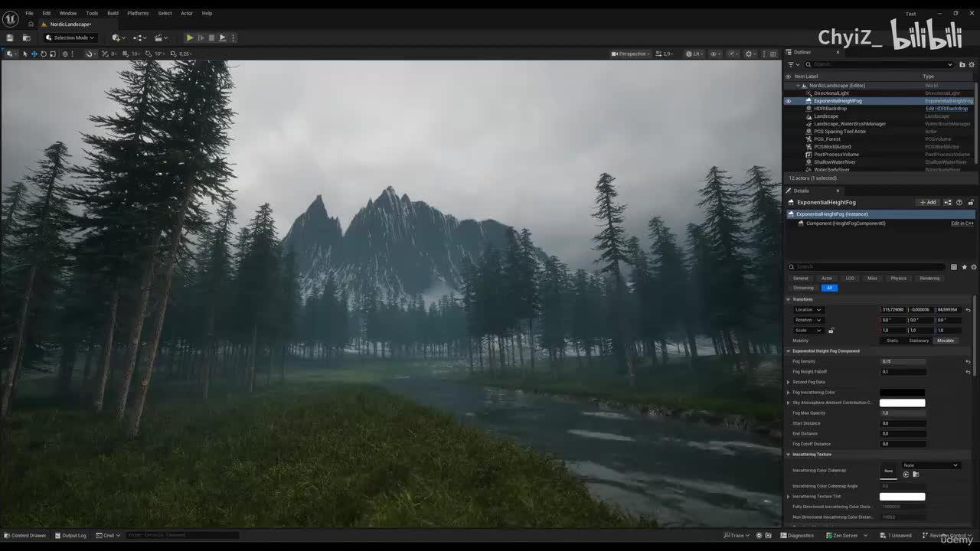The height and width of the screenshot is (551, 980).
Task: Activate the Scale gizmo tool
Action: pos(52,54)
